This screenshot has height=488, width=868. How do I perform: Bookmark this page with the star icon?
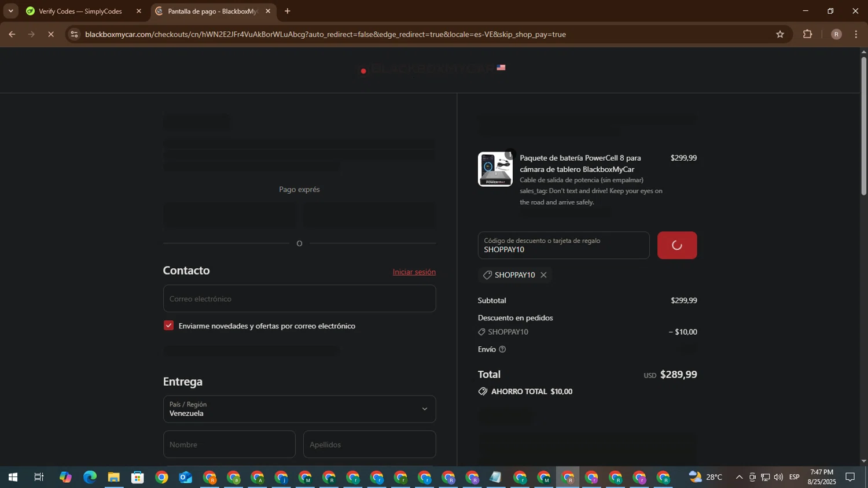pyautogui.click(x=780, y=35)
